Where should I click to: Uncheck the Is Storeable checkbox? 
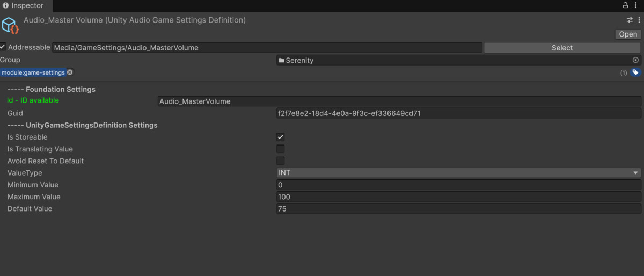click(x=280, y=137)
